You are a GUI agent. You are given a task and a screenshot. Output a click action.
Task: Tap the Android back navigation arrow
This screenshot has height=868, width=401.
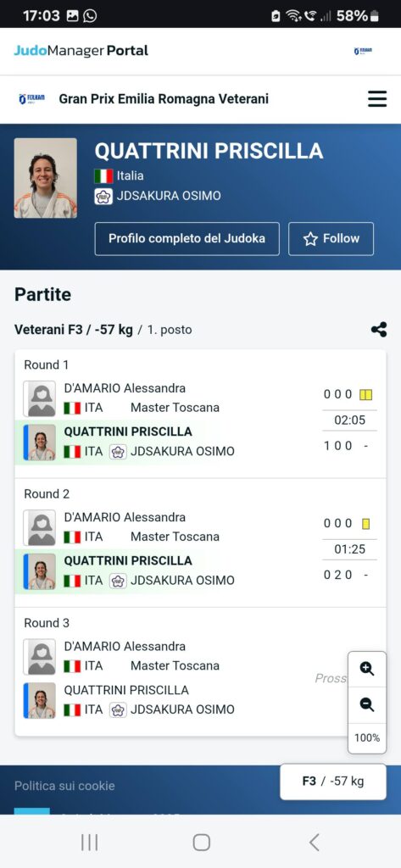pyautogui.click(x=314, y=842)
